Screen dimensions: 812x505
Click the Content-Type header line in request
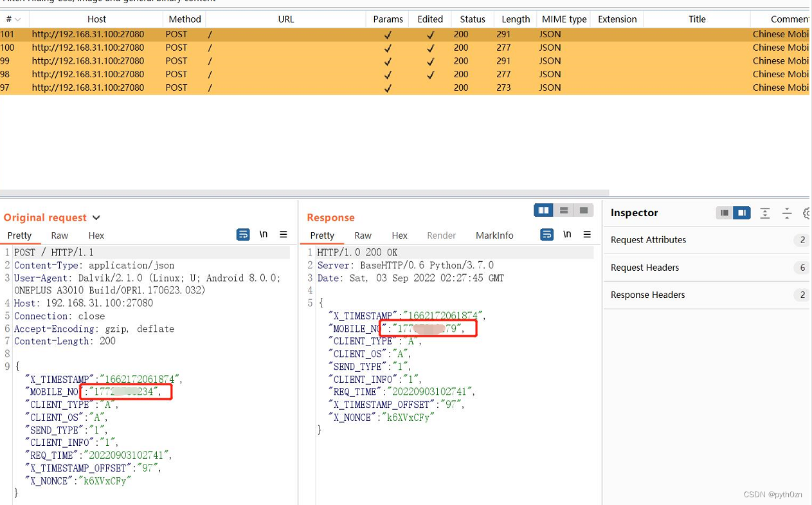click(94, 265)
